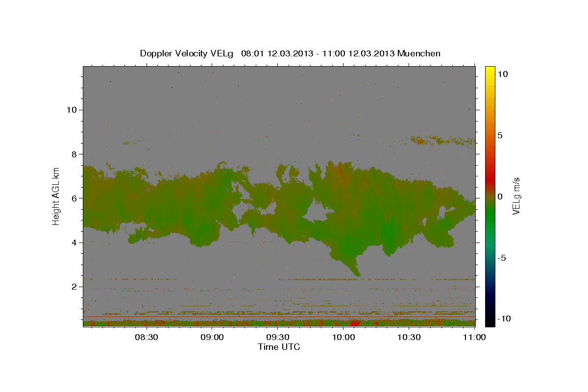
Task: Click the colorbar value label 10
Action: (x=503, y=73)
